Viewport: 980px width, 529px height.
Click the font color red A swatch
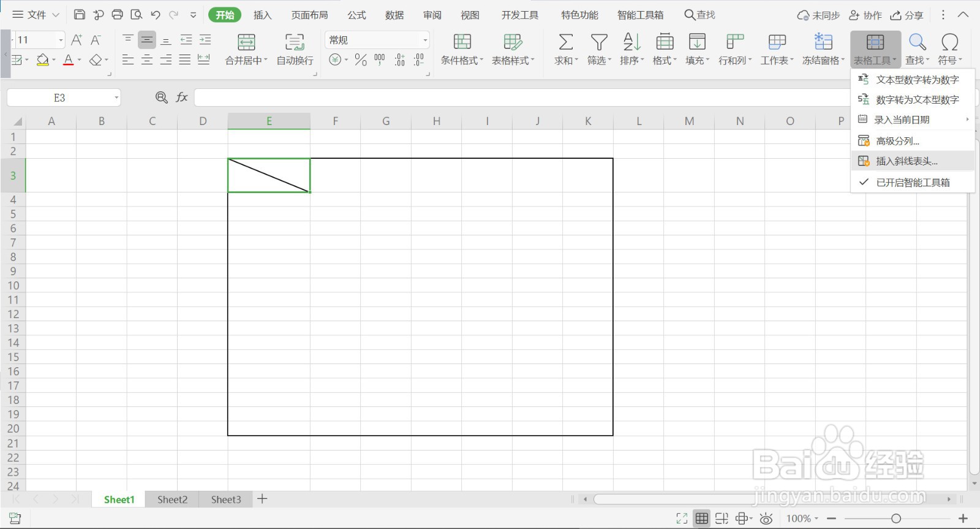coord(68,60)
